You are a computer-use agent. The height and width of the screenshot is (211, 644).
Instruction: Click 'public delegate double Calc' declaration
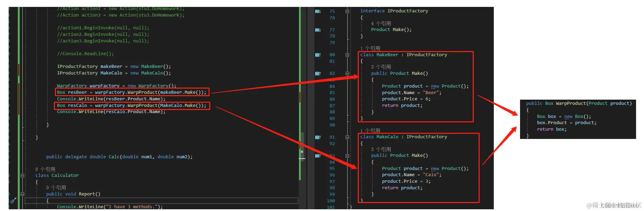pos(119,157)
